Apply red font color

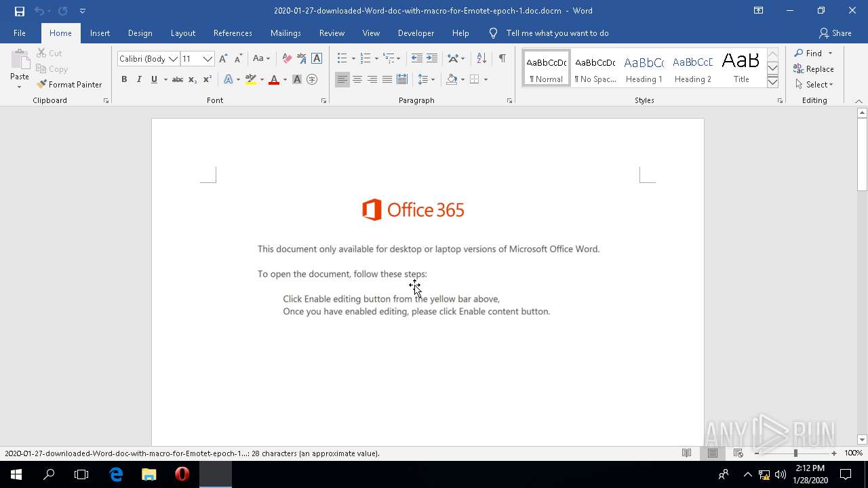[274, 79]
